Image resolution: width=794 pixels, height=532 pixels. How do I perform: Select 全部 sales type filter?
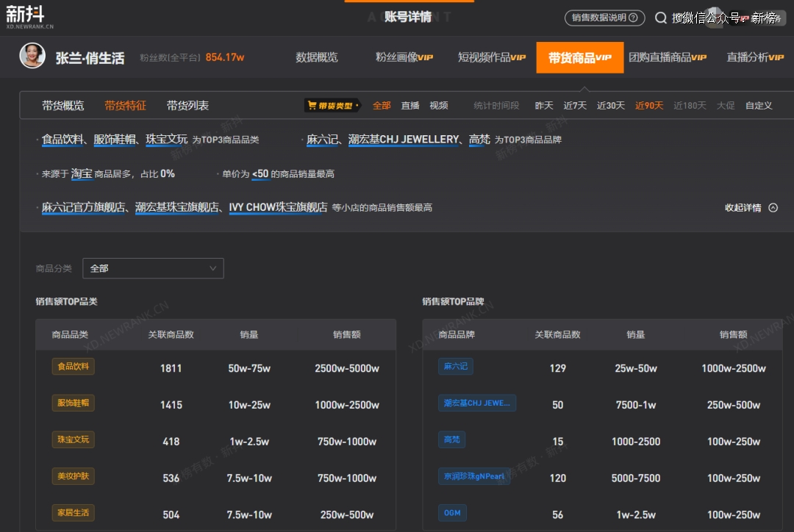coord(382,105)
